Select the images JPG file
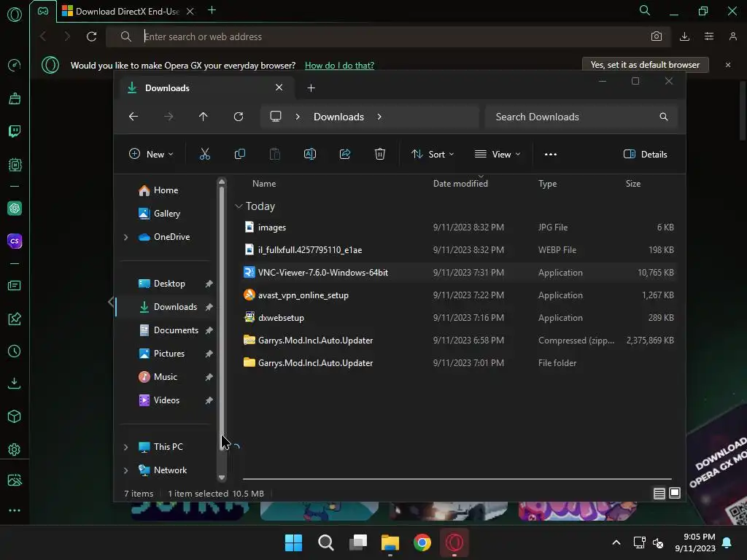747x560 pixels. point(459,227)
